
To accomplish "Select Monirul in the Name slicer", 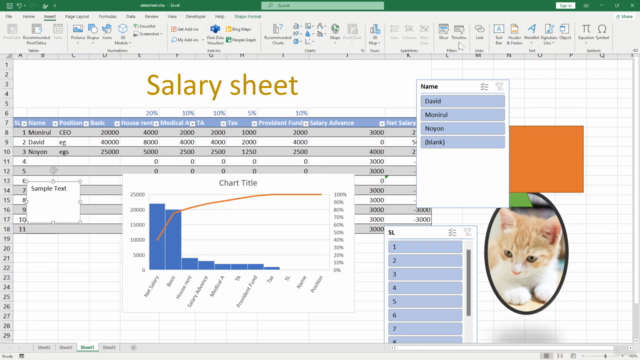I will 462,115.
